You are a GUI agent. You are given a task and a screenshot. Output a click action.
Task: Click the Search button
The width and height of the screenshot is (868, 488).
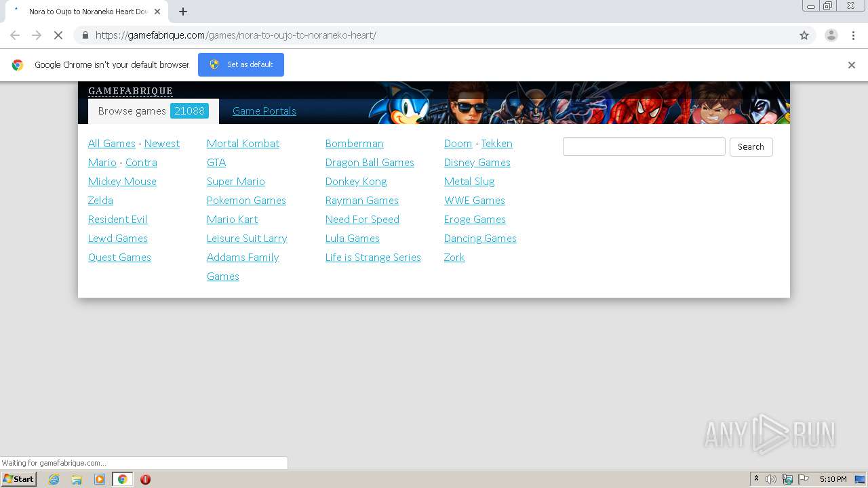[x=751, y=147]
